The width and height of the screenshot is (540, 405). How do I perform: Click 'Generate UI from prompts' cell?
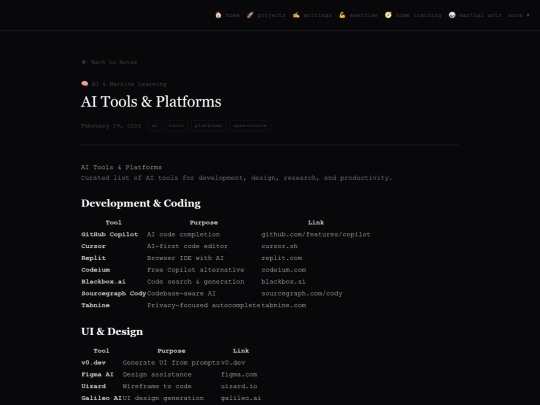click(171, 363)
